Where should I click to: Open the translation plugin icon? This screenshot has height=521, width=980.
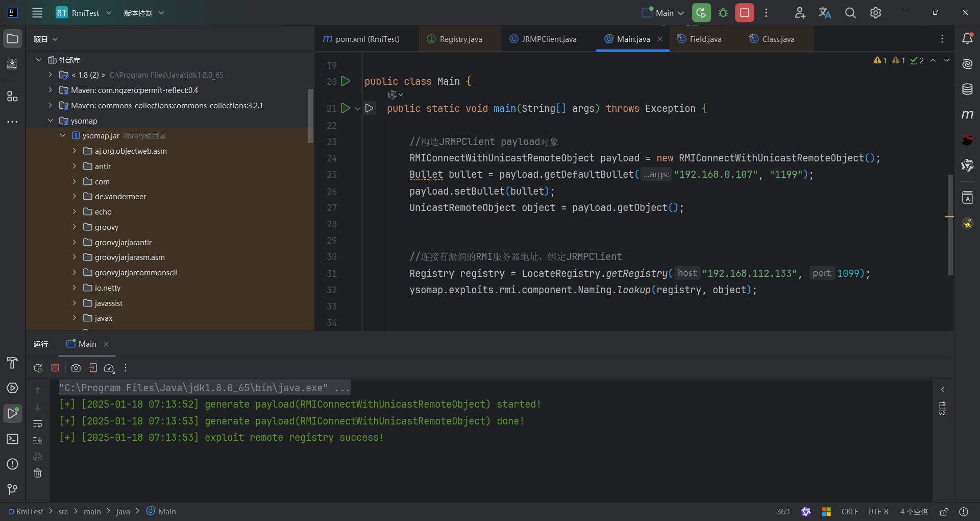[x=825, y=13]
